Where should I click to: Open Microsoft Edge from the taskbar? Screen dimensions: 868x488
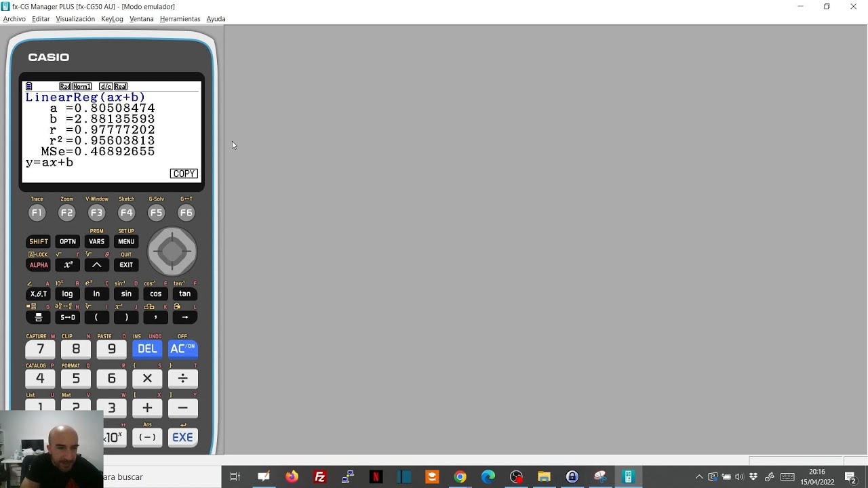[x=488, y=477]
